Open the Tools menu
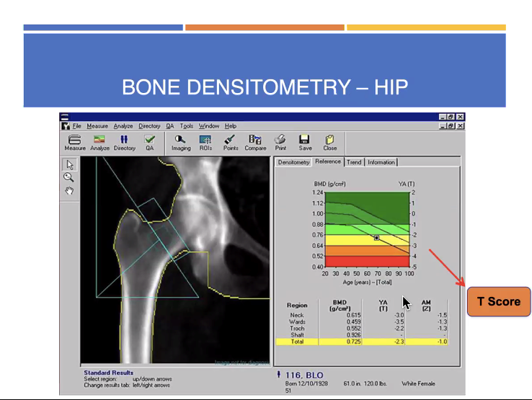 [187, 126]
